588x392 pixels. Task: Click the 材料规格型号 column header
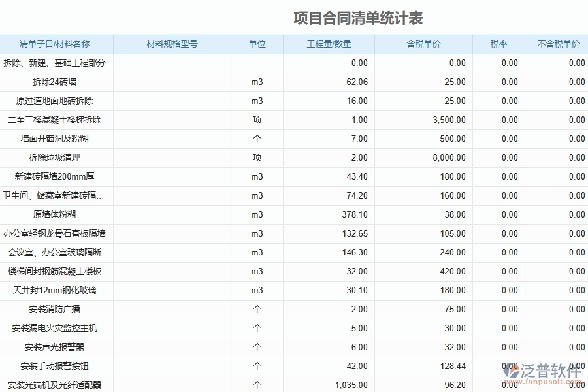(x=172, y=44)
